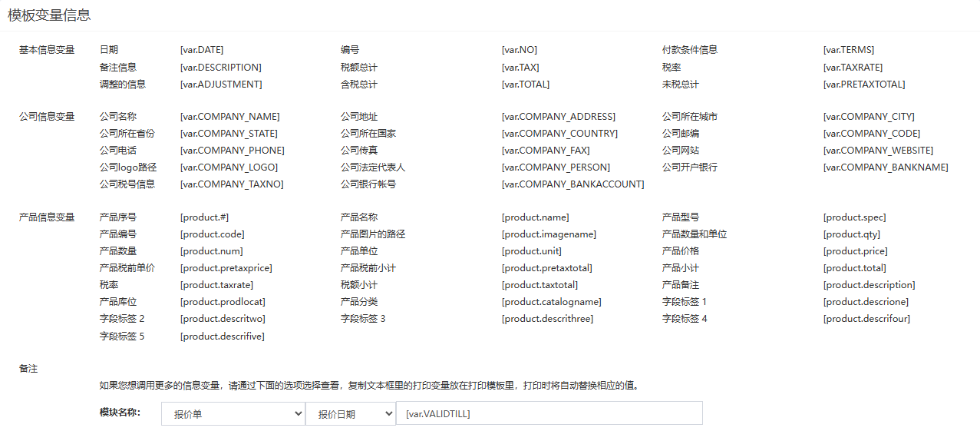Select the [var.DATE] variable text
Viewport: 980px width, 441px height.
pyautogui.click(x=202, y=50)
